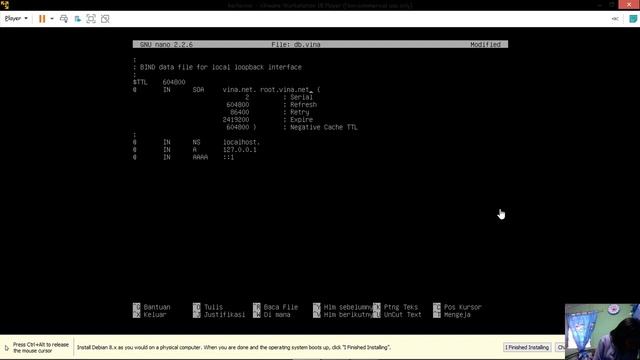The height and width of the screenshot is (360, 640).
Task: Click the Retry value 86400
Action: pyautogui.click(x=240, y=112)
